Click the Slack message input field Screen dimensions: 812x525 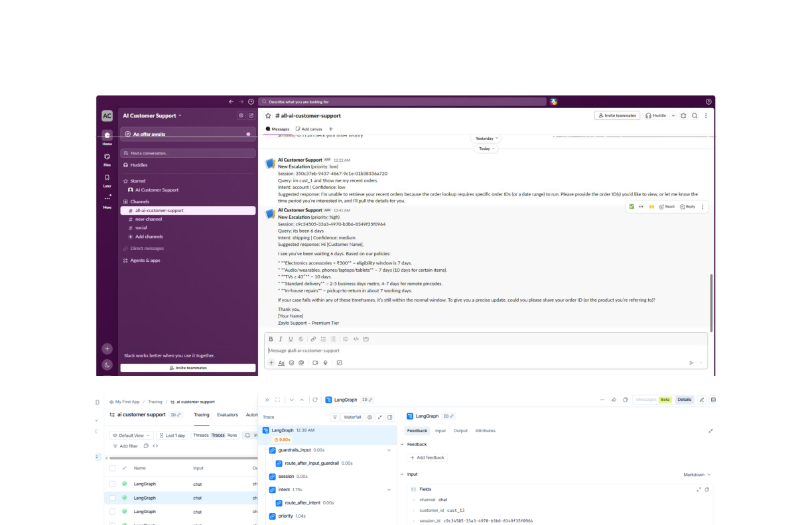(486, 350)
